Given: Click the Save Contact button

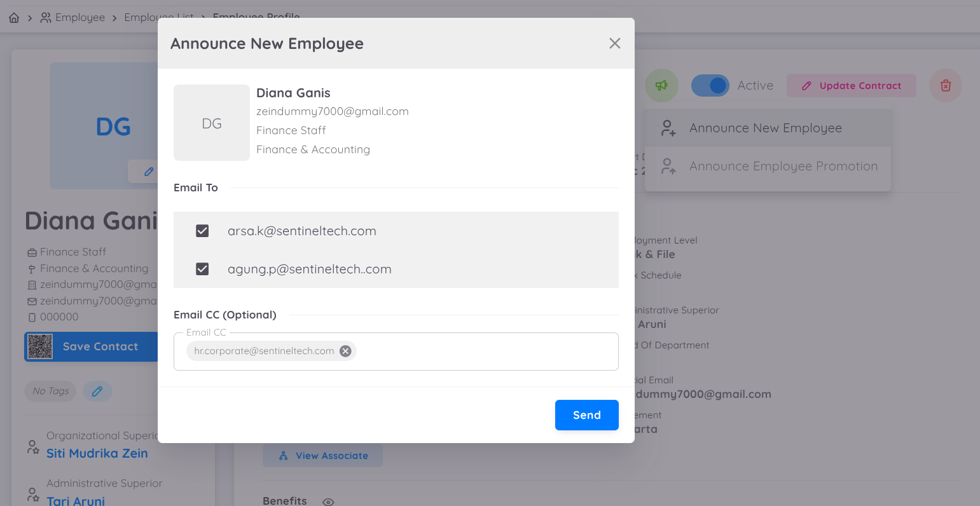Looking at the screenshot, I should pos(100,346).
